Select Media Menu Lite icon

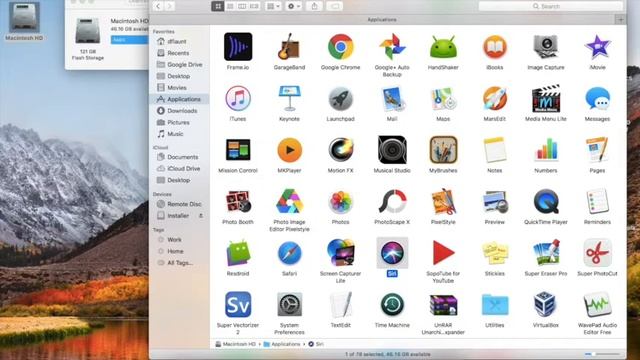click(546, 98)
